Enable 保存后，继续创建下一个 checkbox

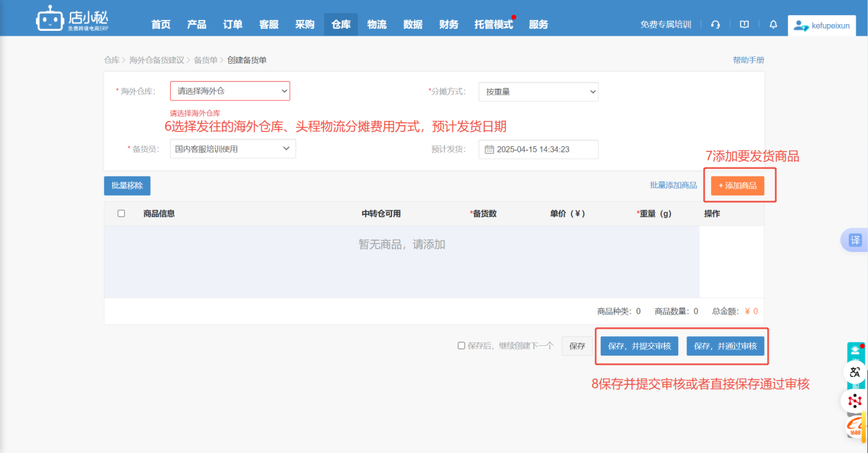point(461,346)
